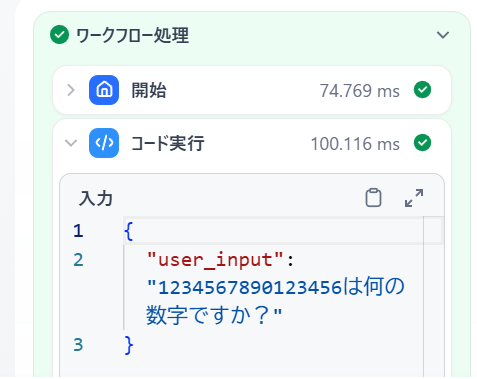Click the 入力 section label
477x379 pixels.
coord(96,199)
